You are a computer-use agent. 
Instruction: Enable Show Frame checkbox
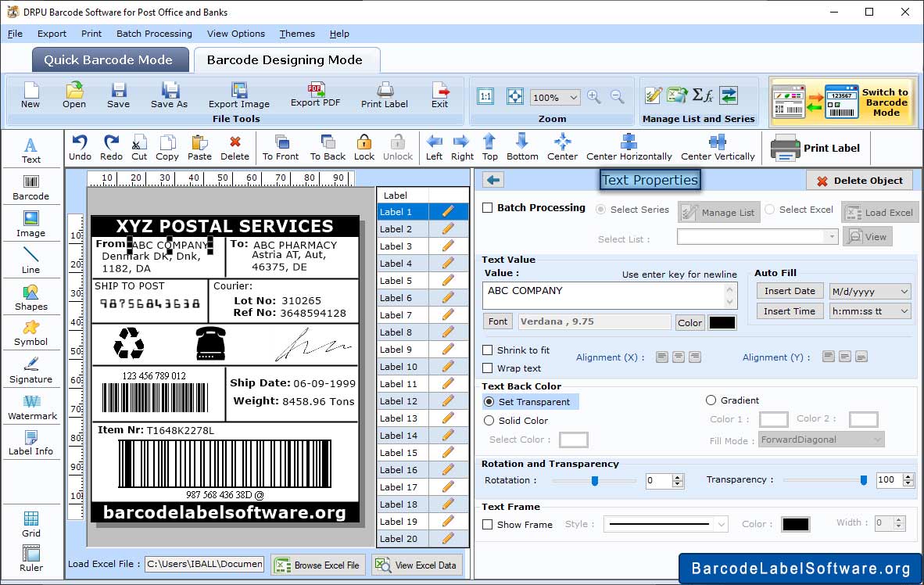(x=487, y=524)
